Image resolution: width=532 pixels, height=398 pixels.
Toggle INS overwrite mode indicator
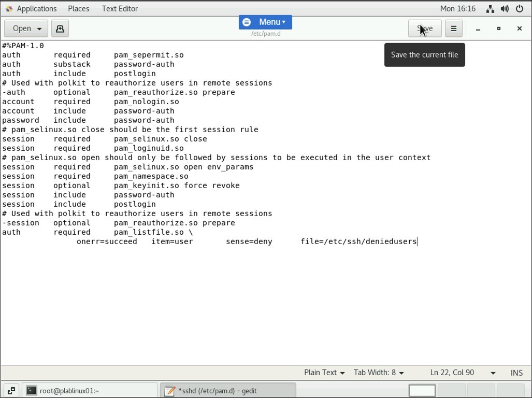[x=516, y=373]
